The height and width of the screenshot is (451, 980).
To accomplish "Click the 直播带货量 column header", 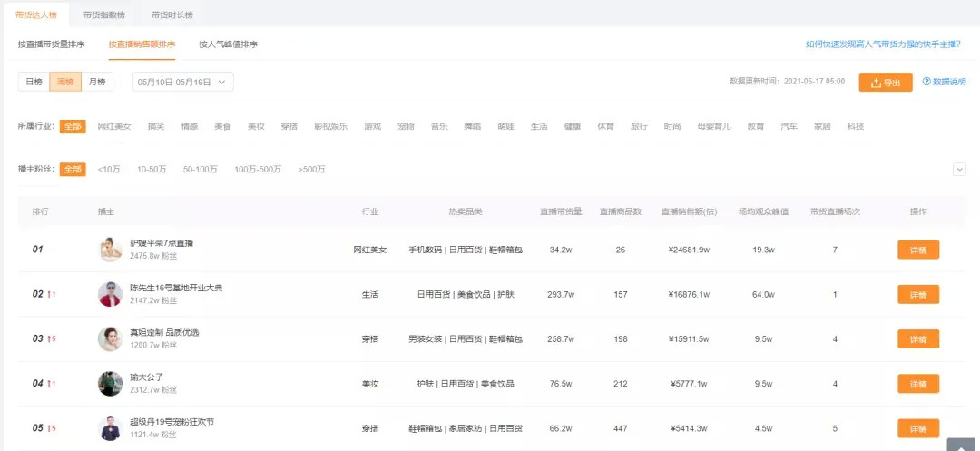I will point(561,211).
